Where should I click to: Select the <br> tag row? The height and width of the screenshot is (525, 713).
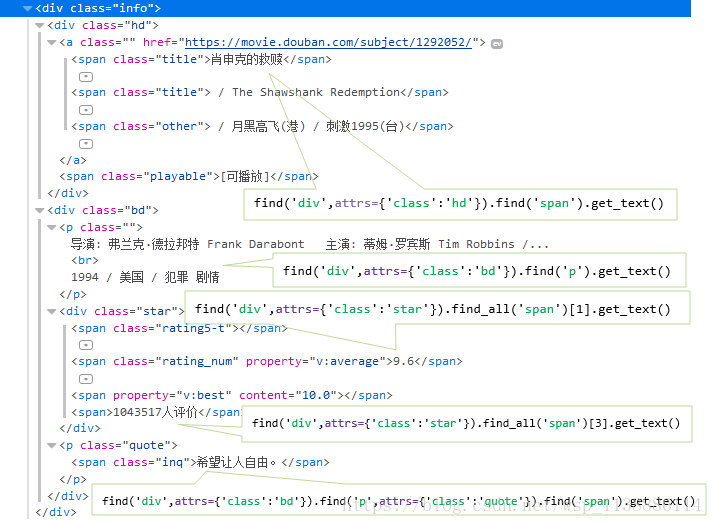pyautogui.click(x=85, y=260)
